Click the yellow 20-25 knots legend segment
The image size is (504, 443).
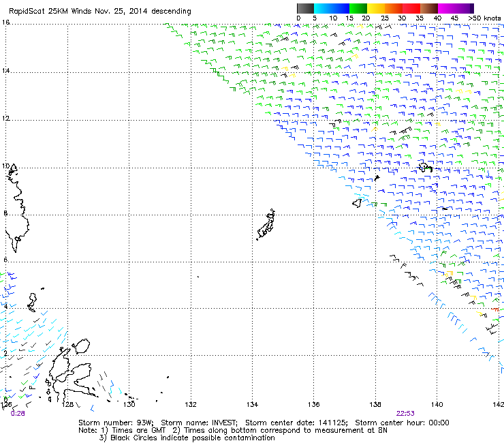click(376, 8)
